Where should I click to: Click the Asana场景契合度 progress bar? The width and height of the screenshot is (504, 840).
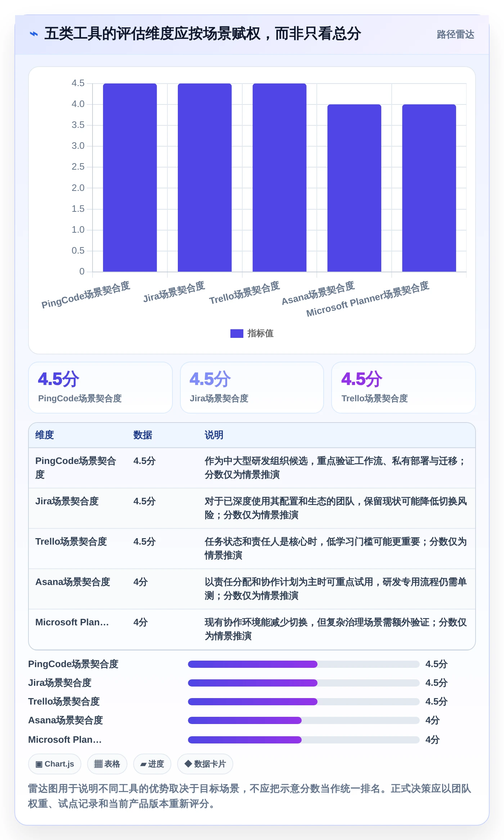304,720
